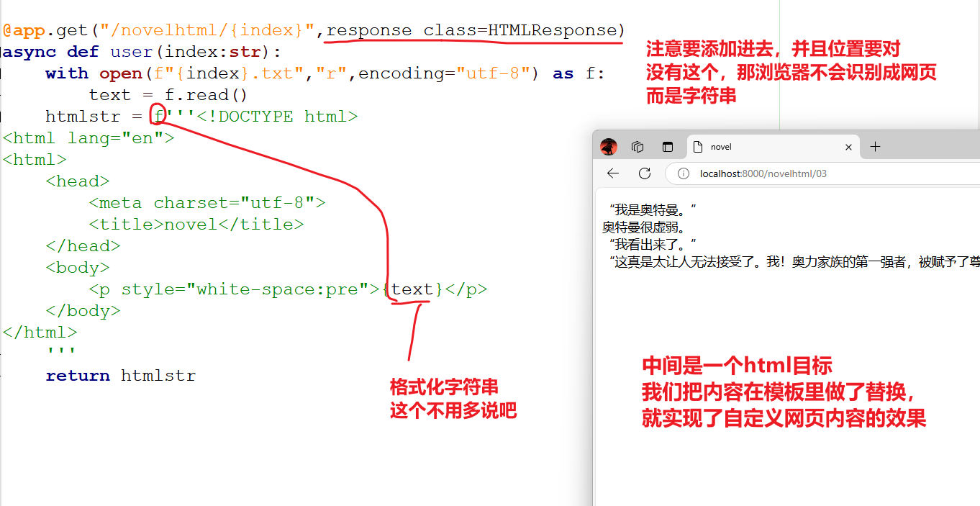Click the </head> closing tag

[83, 246]
